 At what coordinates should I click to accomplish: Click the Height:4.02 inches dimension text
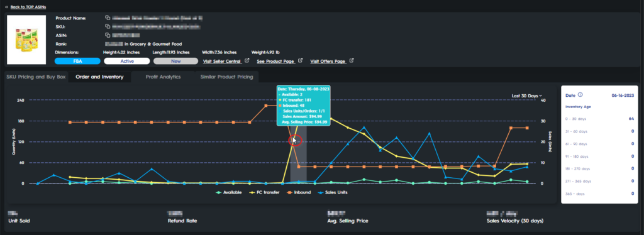tap(121, 53)
